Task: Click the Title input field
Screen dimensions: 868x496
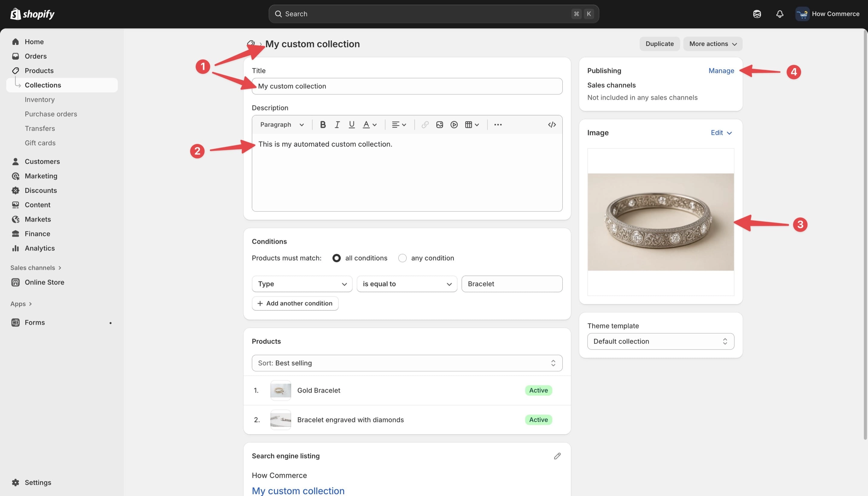Action: pos(407,86)
